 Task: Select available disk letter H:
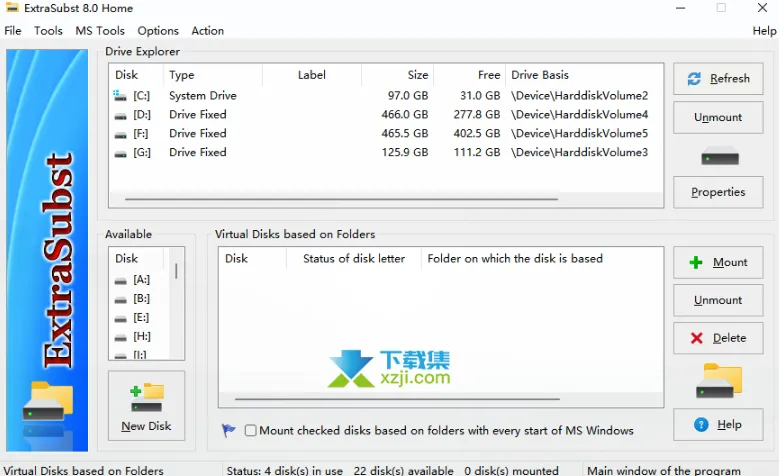tap(140, 336)
